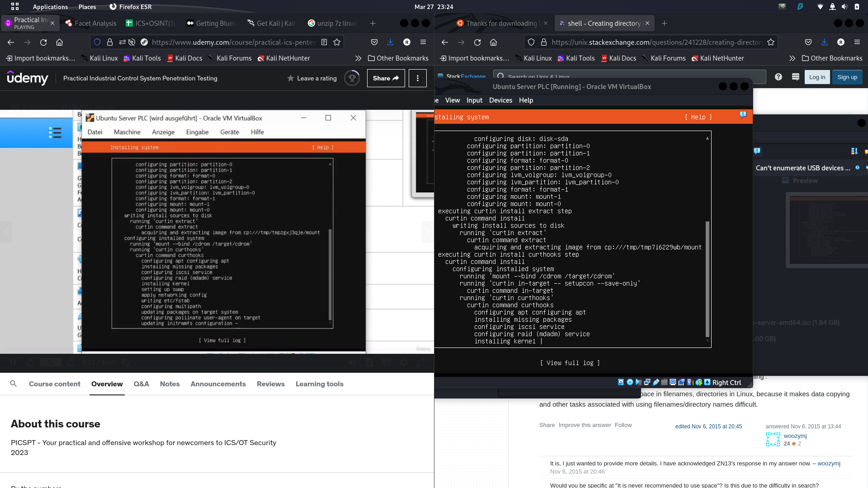This screenshot has height=488, width=868.
Task: Add a note at current video time
Action: (x=125, y=362)
